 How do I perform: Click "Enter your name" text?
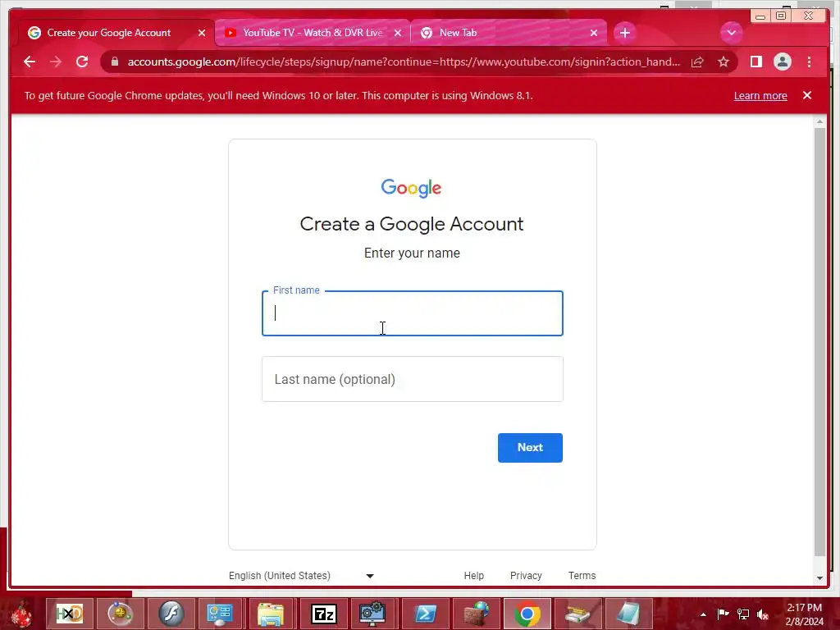(x=412, y=253)
